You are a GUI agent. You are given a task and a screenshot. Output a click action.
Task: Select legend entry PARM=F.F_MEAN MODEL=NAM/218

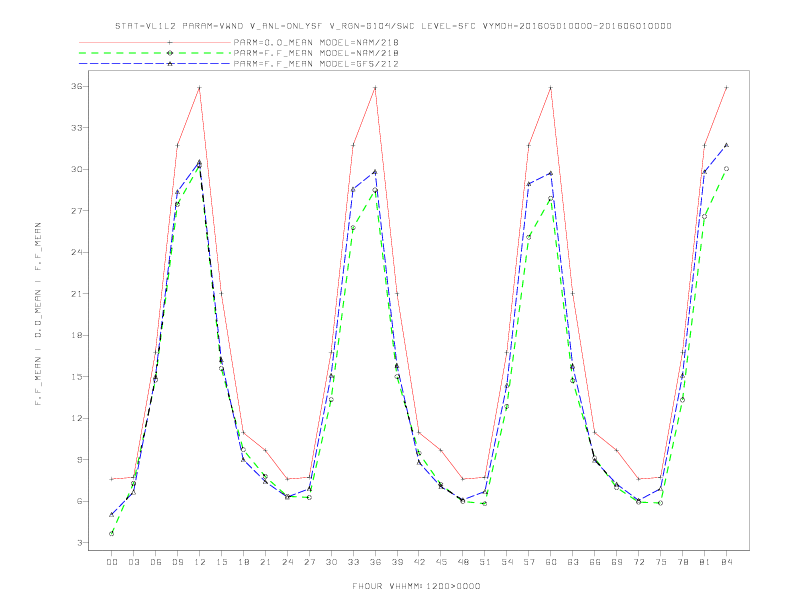(x=316, y=53)
